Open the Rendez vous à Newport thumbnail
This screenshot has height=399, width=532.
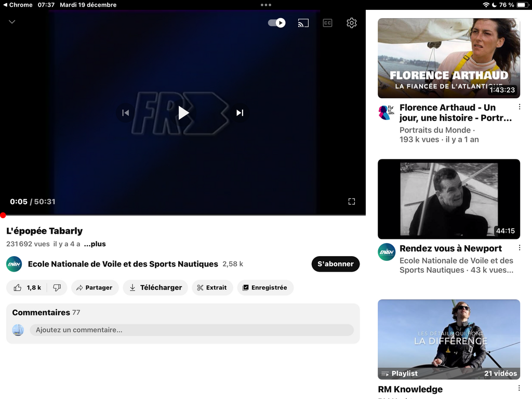click(448, 199)
